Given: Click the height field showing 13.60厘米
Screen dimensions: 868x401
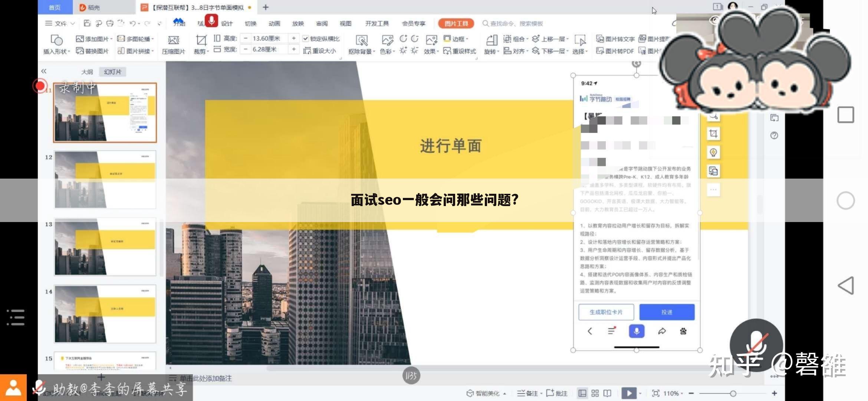Looking at the screenshot, I should (270, 38).
